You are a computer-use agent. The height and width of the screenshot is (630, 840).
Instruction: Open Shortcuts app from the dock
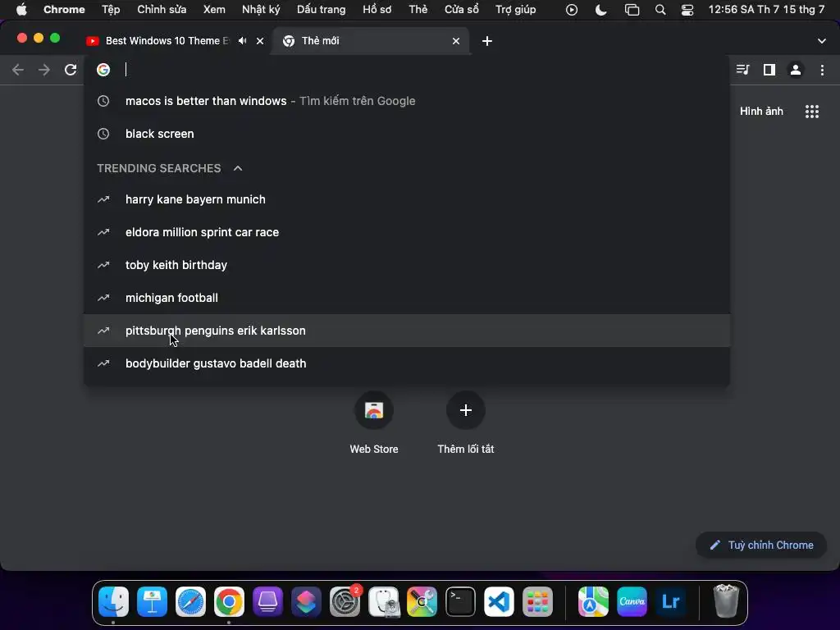(x=307, y=601)
